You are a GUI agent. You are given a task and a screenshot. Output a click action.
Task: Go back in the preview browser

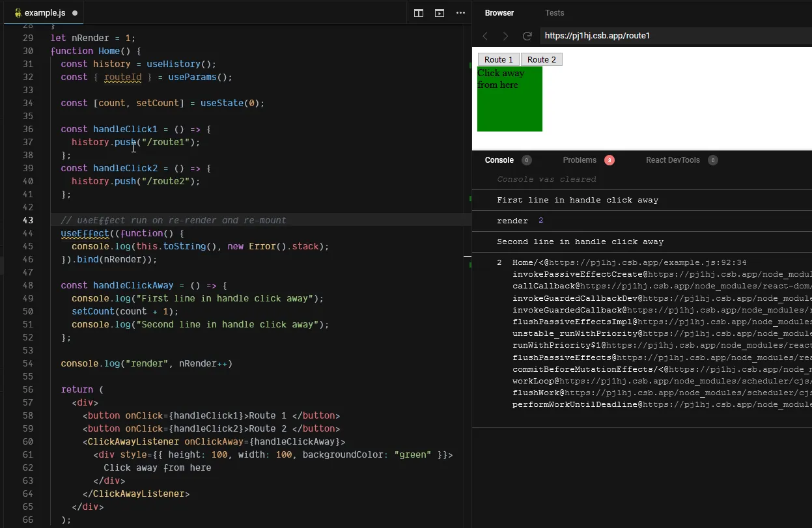tap(485, 36)
